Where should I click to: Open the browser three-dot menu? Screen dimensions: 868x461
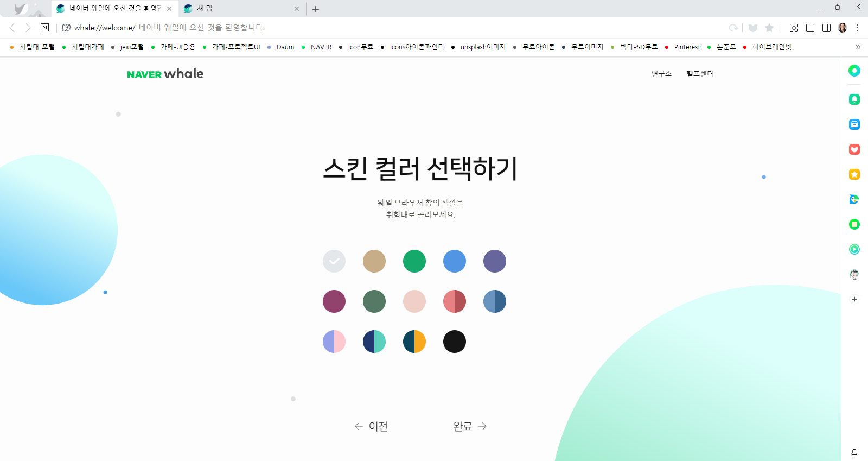coord(858,28)
